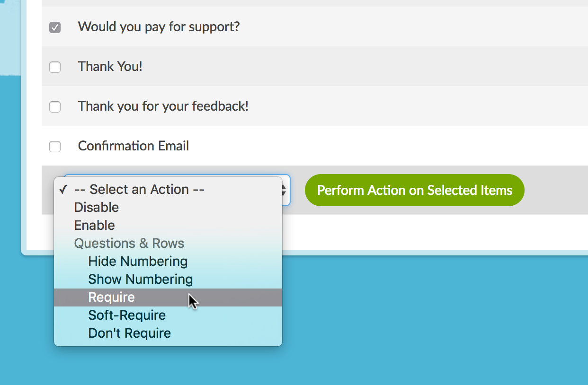This screenshot has width=588, height=385.
Task: Choose the highlighted Require option
Action: [112, 297]
